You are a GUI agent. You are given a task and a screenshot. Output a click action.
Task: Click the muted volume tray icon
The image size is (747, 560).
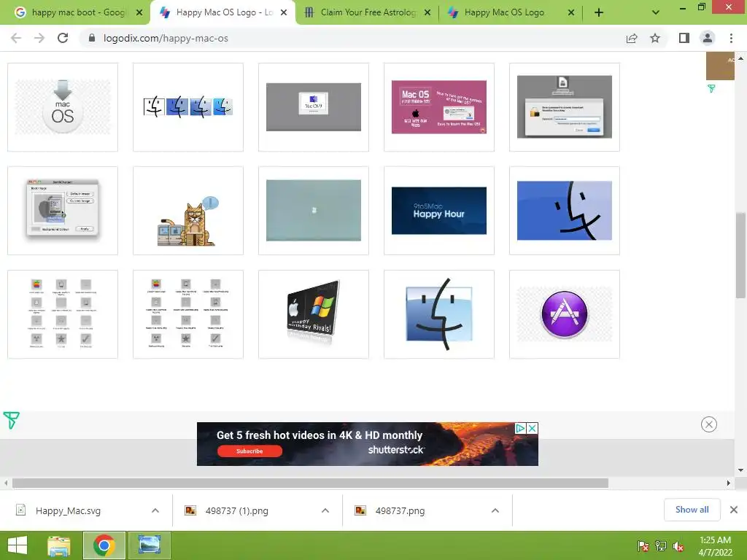coord(678,546)
